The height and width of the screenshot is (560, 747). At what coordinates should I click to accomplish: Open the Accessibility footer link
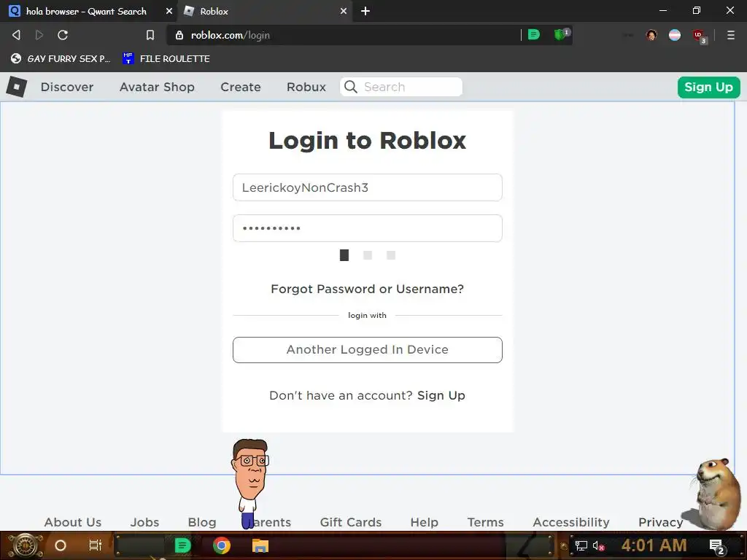tap(571, 522)
